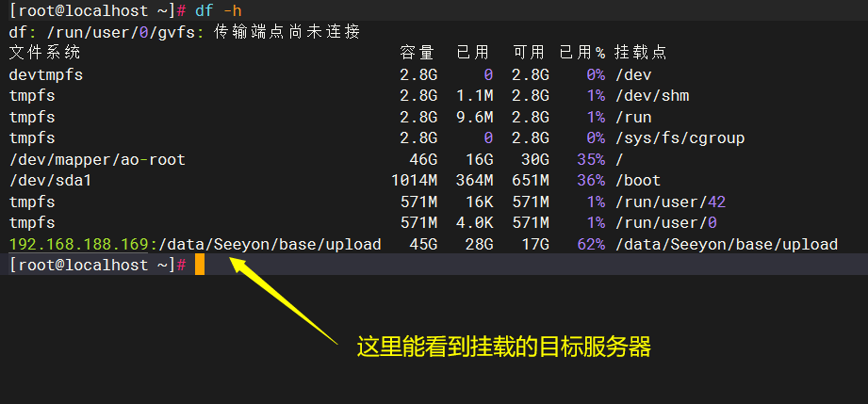Click the orange cursor at the last prompt
The height and width of the screenshot is (404, 868).
pyautogui.click(x=200, y=265)
